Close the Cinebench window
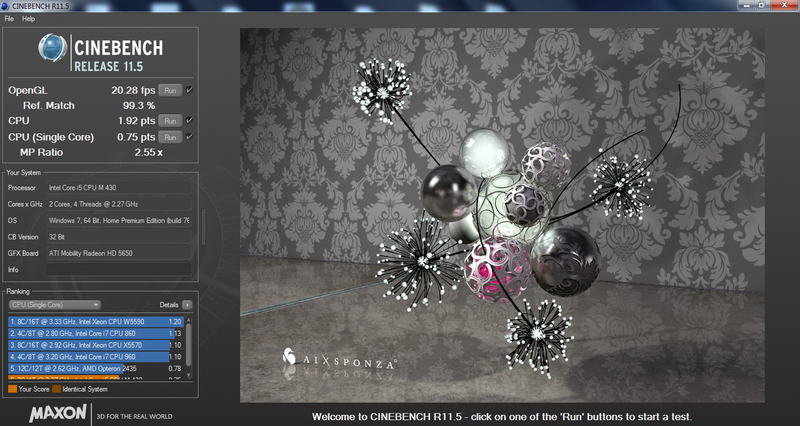The image size is (800, 426). (784, 5)
